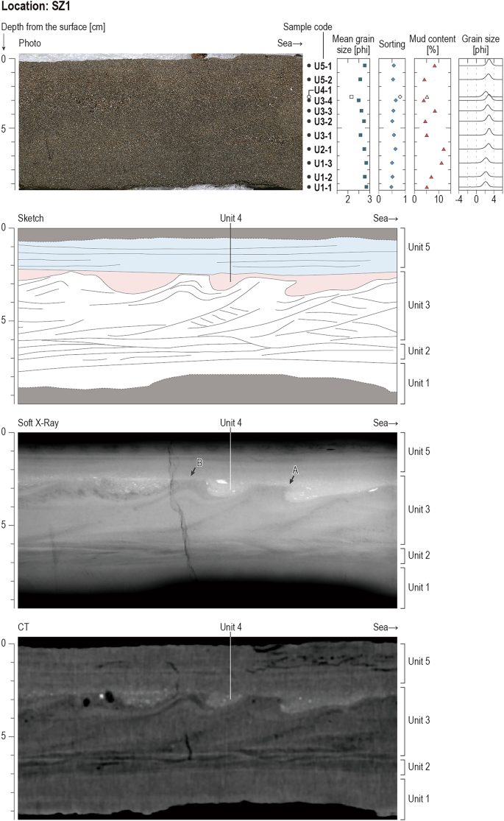Click sample code U1-2
This screenshot has height=821, width=504.
click(322, 177)
